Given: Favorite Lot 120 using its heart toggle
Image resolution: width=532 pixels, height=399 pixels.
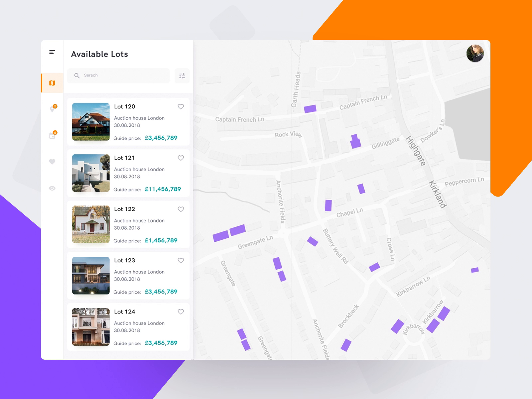Looking at the screenshot, I should click(181, 107).
